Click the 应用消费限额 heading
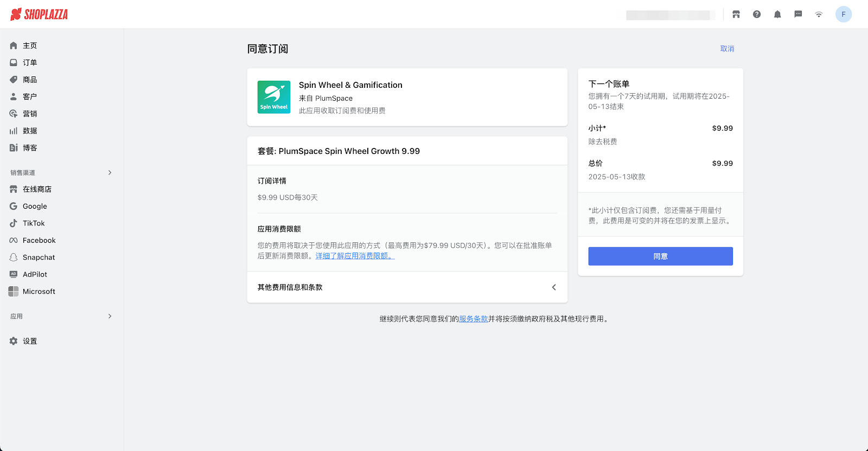The width and height of the screenshot is (868, 451). pyautogui.click(x=279, y=229)
